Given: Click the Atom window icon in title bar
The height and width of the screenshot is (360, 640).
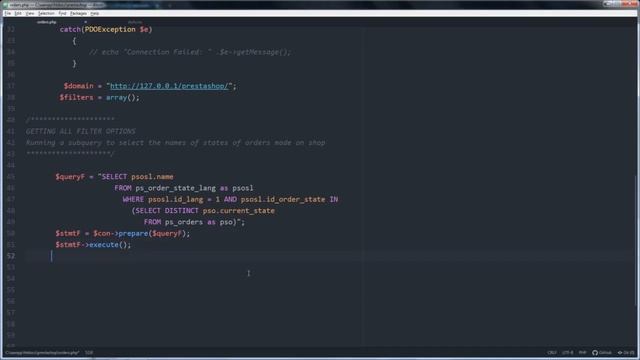Looking at the screenshot, I should [6, 5].
